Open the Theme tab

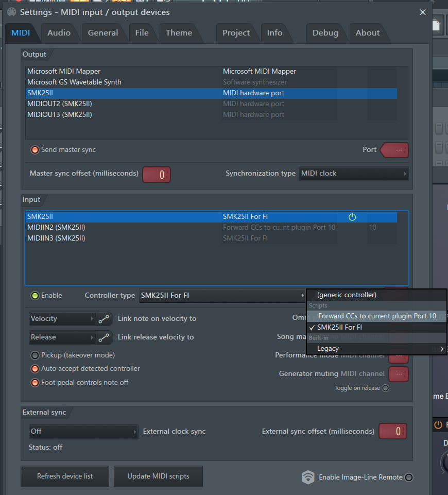click(179, 33)
